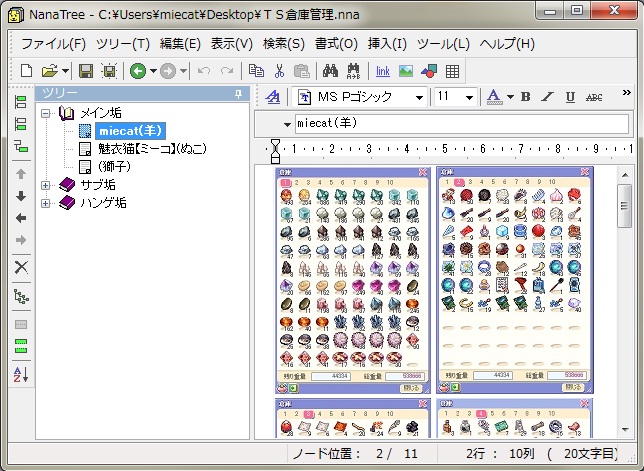Image resolution: width=644 pixels, height=471 pixels.
Task: Expand the サブ垢 tree node
Action: [45, 186]
